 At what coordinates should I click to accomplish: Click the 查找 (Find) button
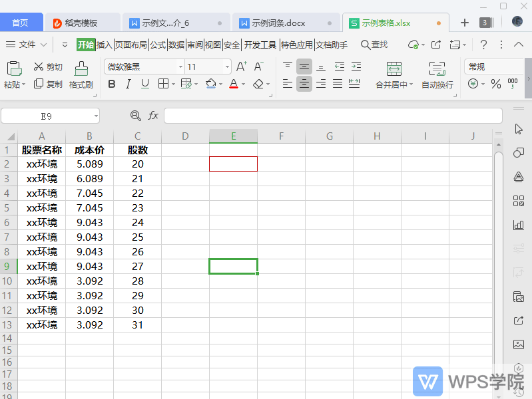[374, 45]
